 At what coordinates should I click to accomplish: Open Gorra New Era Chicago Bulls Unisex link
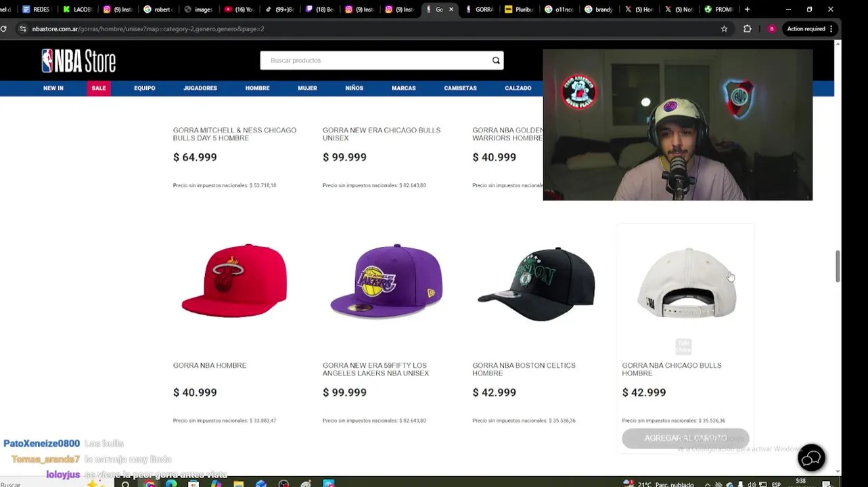381,134
